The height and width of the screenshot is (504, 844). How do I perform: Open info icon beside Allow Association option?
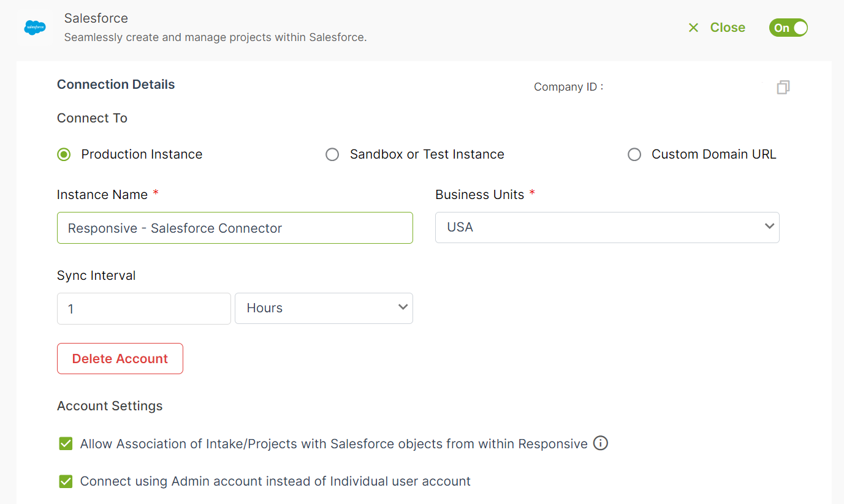click(x=601, y=443)
